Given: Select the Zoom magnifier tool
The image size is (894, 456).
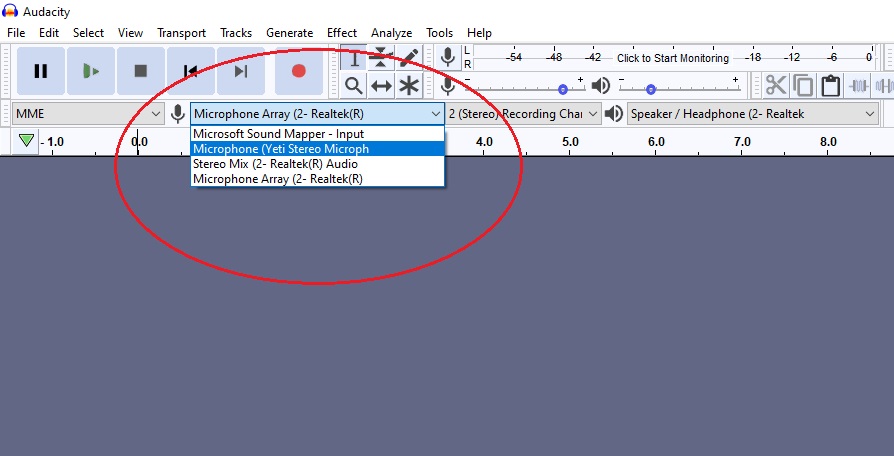Looking at the screenshot, I should (353, 86).
